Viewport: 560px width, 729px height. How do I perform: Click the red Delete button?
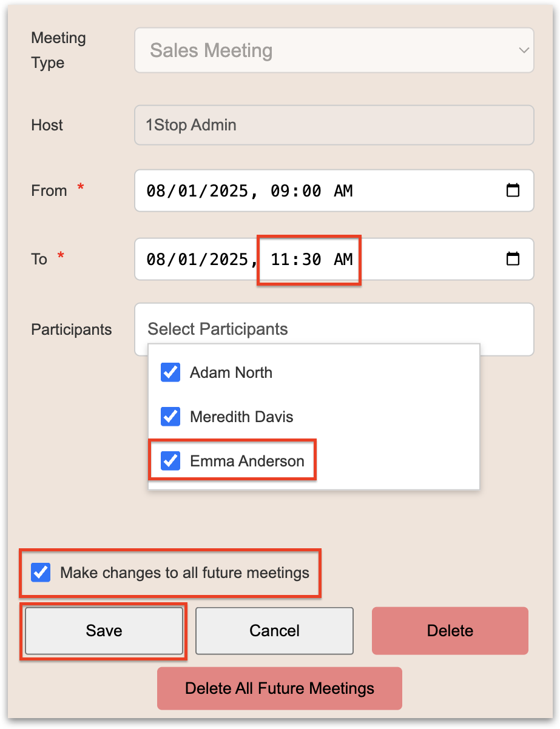point(450,631)
